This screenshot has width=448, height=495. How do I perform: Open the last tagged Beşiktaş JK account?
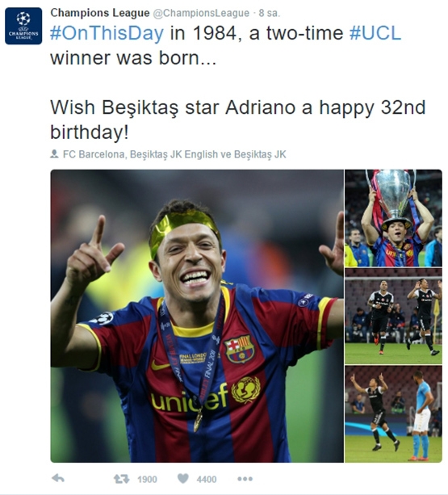[260, 154]
